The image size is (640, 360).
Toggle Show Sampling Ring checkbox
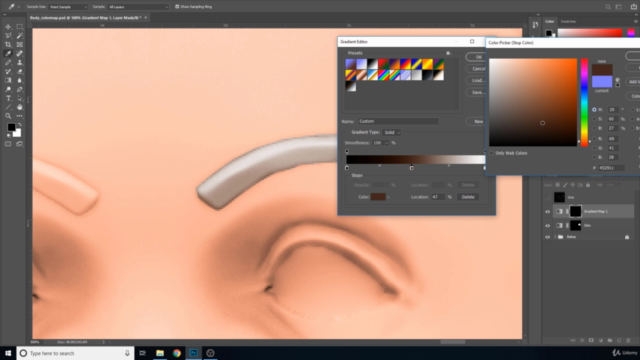pos(177,7)
